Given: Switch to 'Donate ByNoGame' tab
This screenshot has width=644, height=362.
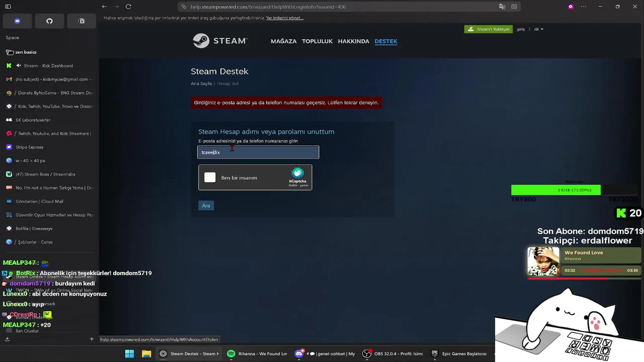Looking at the screenshot, I should pos(49,93).
